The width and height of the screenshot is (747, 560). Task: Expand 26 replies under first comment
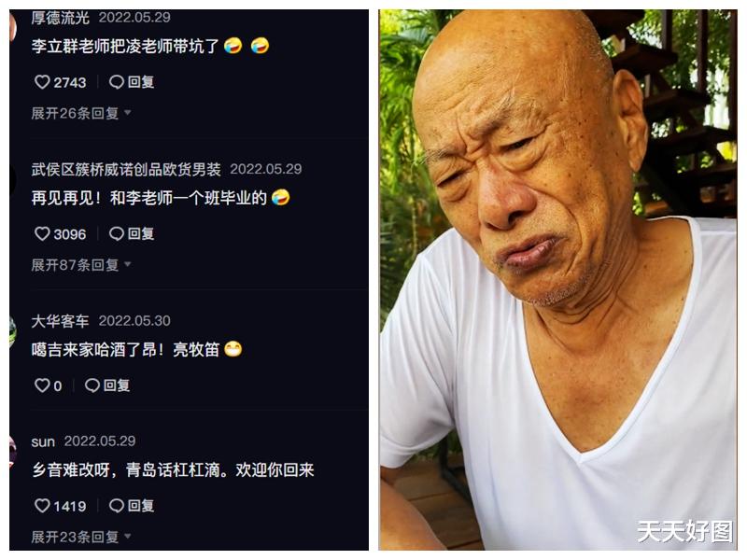[81, 113]
